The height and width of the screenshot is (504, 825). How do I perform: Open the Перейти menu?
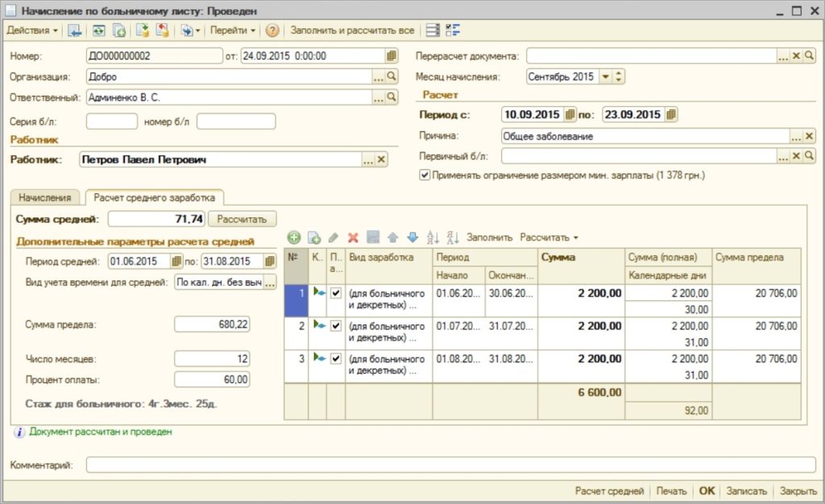[232, 31]
